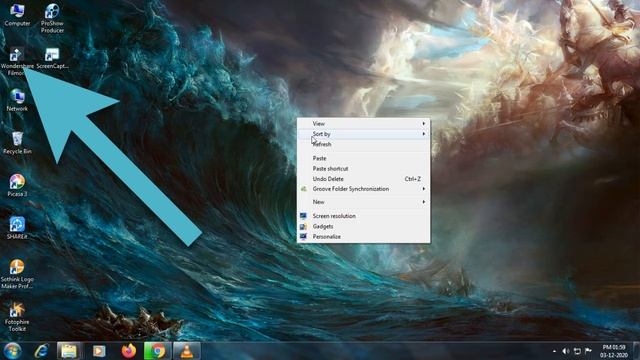Open VLC media player from the taskbar

click(x=187, y=351)
